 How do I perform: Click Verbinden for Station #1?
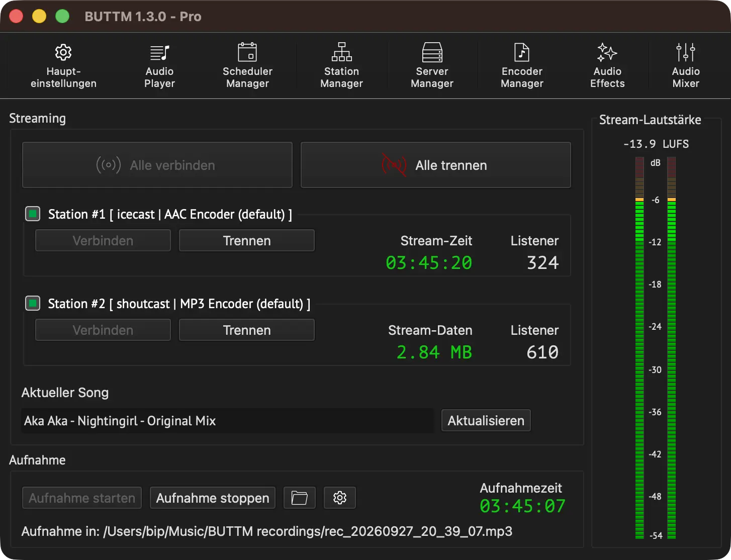[103, 240]
